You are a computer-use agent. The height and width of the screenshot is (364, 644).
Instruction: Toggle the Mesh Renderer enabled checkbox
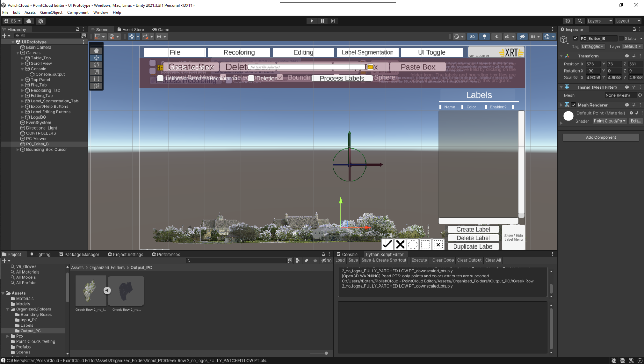pos(574,105)
